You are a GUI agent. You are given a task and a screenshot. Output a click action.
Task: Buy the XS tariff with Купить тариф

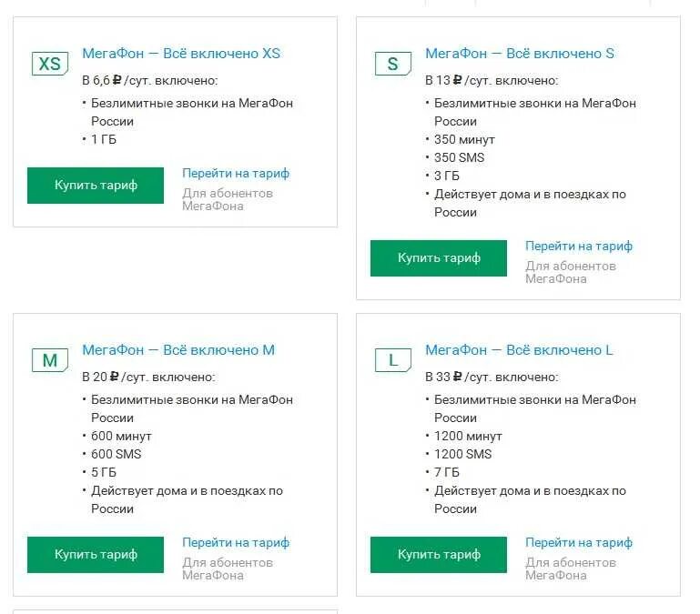(96, 186)
